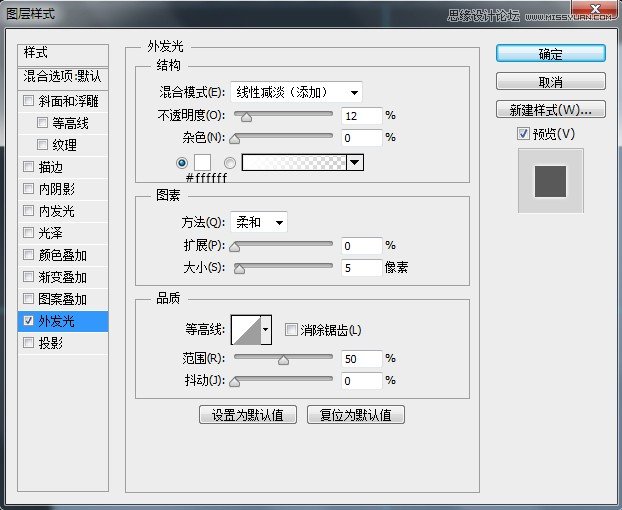Viewport: 622px width, 510px height.
Task: Open the 混合模式 dropdown
Action: [296, 92]
